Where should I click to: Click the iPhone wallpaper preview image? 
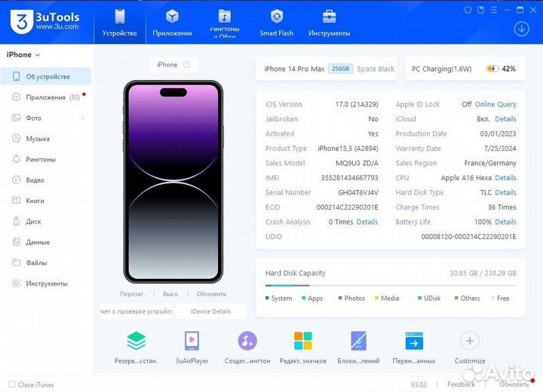tap(173, 182)
